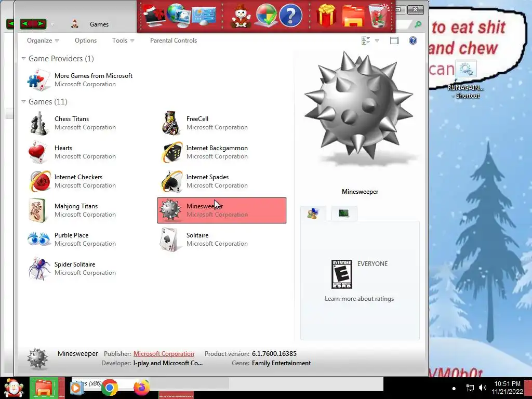
Task: Collapse the Game Providers group
Action: [23, 59]
